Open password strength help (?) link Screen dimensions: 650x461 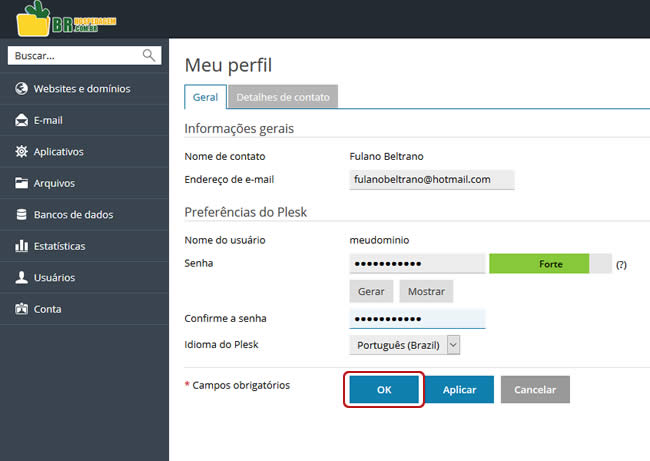tap(621, 265)
